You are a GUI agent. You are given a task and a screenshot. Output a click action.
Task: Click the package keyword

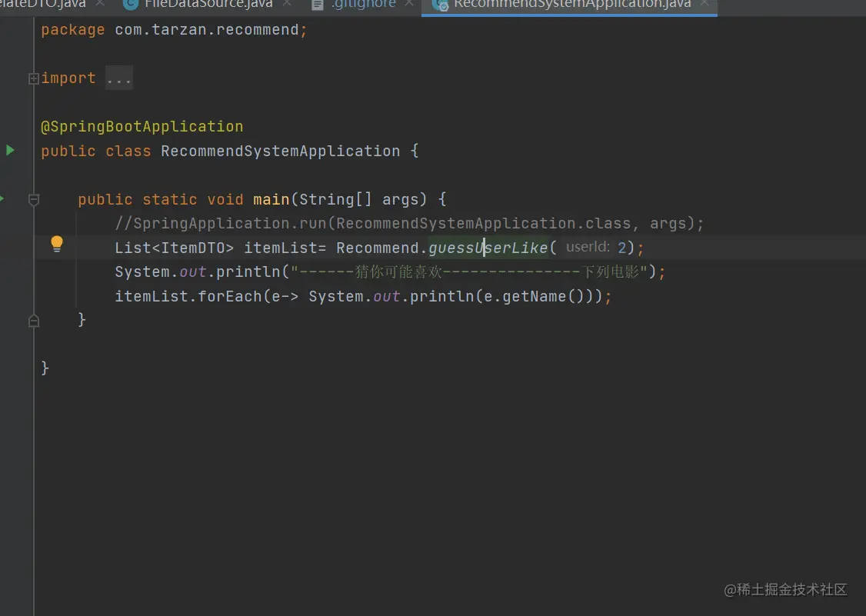point(73,30)
